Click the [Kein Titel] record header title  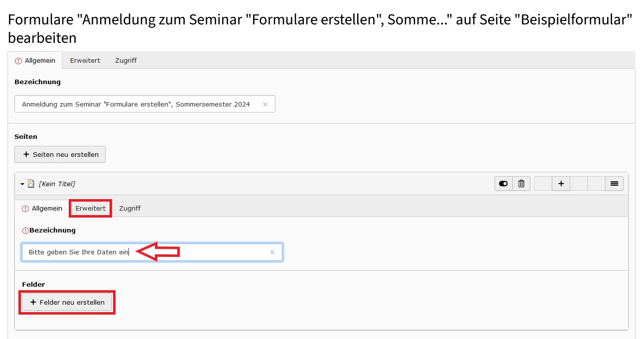pyautogui.click(x=57, y=184)
